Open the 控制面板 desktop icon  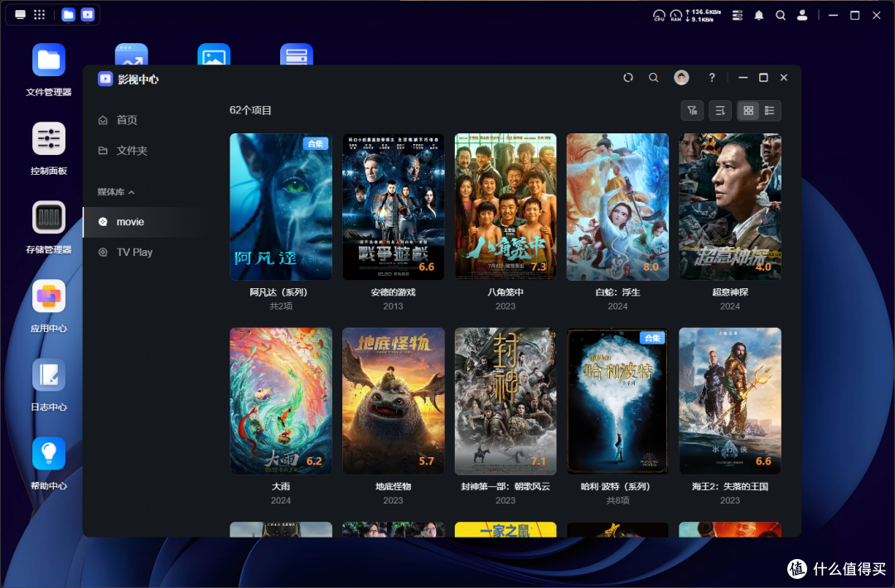49,138
